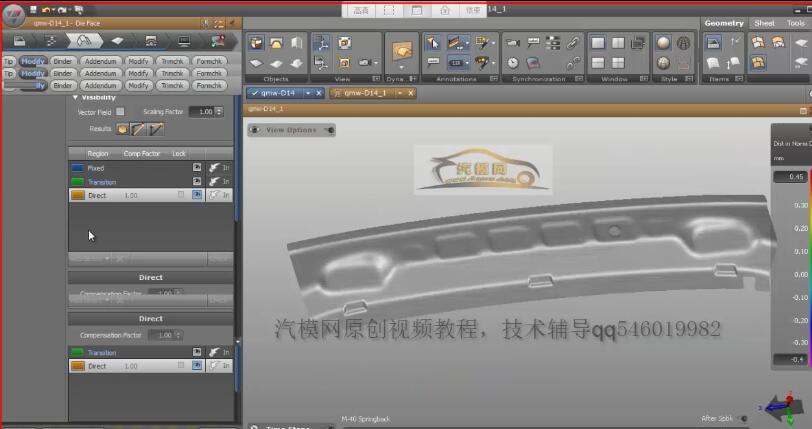Toggle visibility icon on the Fixed region row
The height and width of the screenshot is (429, 812).
(x=197, y=168)
